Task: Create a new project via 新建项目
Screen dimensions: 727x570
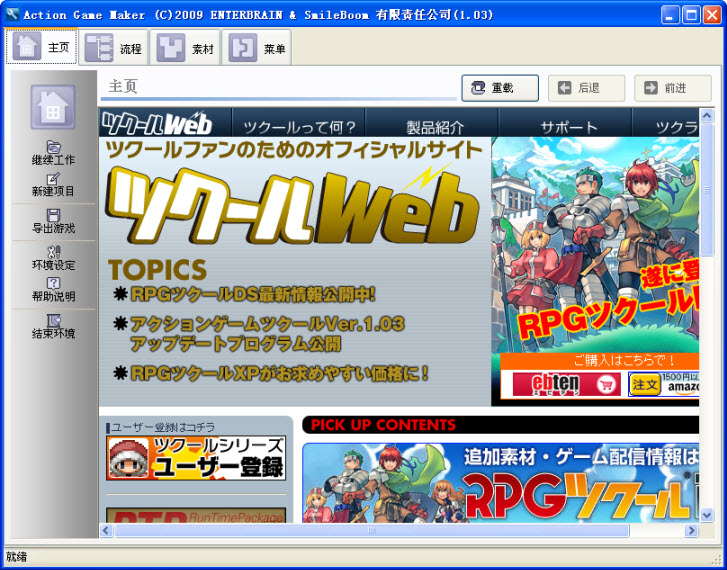Action: click(53, 184)
